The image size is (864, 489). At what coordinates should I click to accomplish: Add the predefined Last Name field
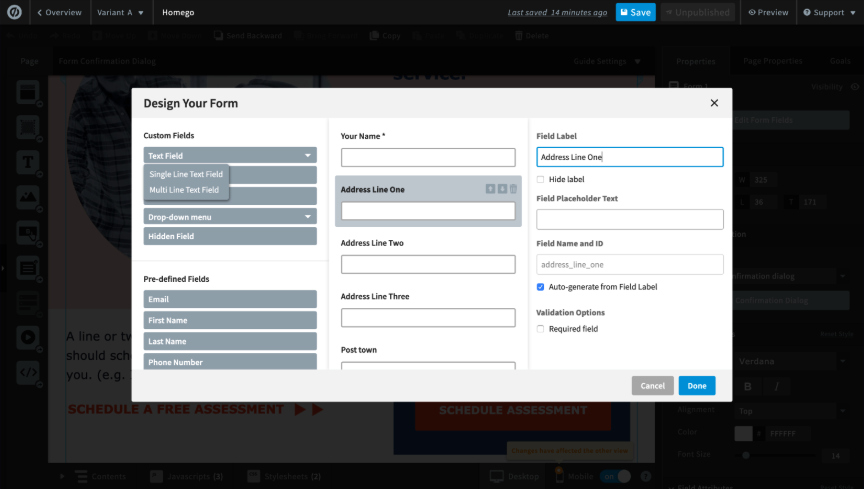230,341
